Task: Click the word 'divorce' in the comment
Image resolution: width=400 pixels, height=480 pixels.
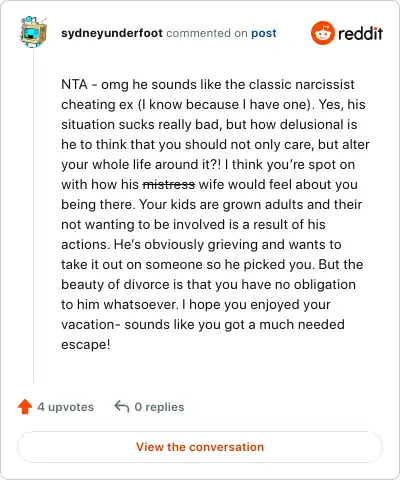Action: click(146, 284)
